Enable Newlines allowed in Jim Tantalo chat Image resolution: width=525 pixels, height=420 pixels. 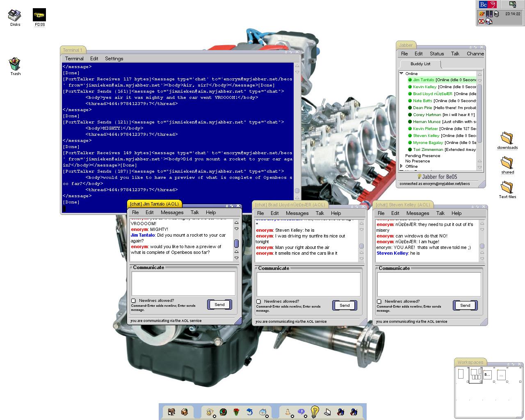pyautogui.click(x=134, y=301)
